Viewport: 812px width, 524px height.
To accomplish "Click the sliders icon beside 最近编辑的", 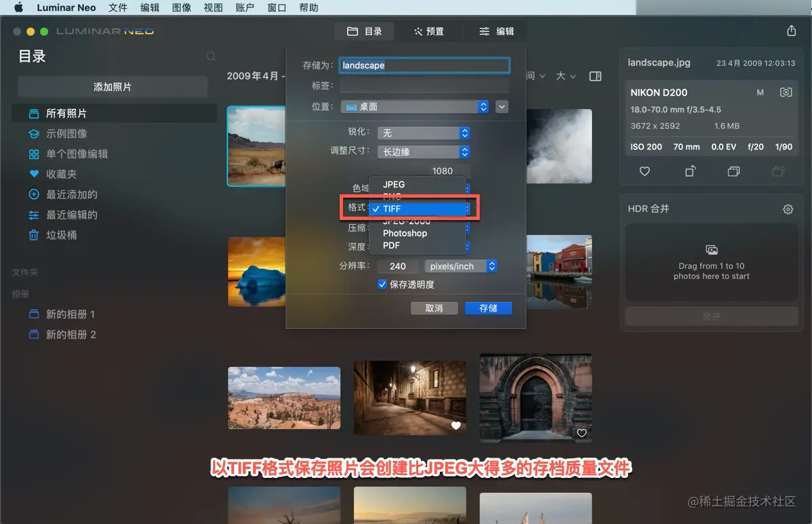I will [34, 215].
